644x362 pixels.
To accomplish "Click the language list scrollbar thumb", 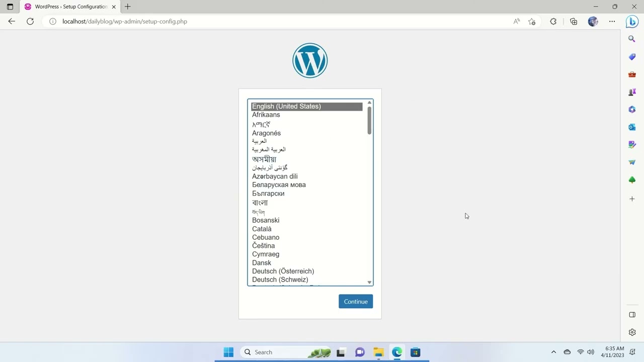I will [369, 120].
